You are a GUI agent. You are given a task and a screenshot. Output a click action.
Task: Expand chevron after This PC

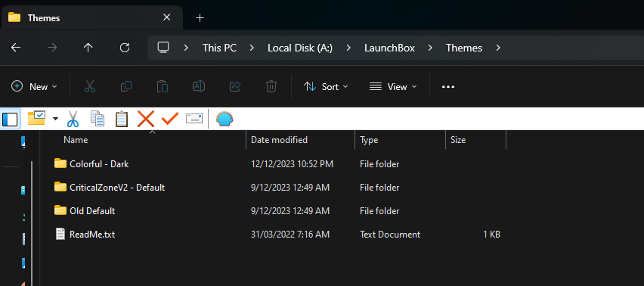coord(252,48)
